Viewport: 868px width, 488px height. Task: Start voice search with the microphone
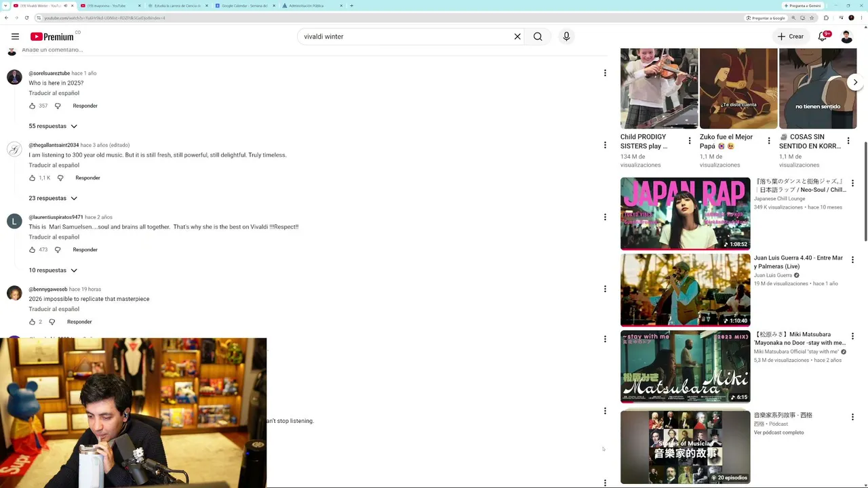pos(566,37)
